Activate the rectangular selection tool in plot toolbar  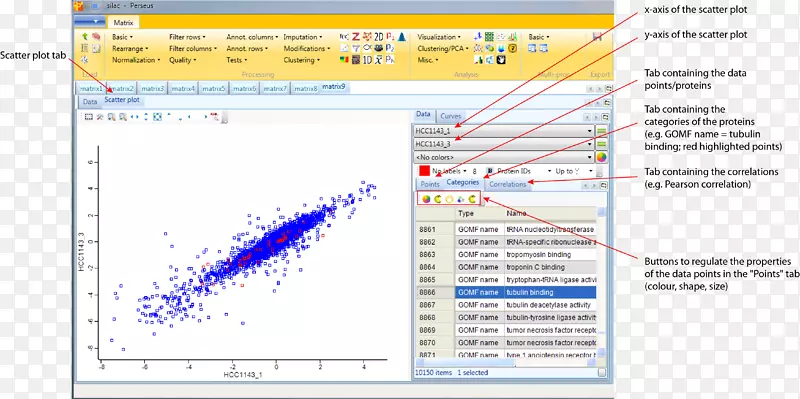[89, 117]
